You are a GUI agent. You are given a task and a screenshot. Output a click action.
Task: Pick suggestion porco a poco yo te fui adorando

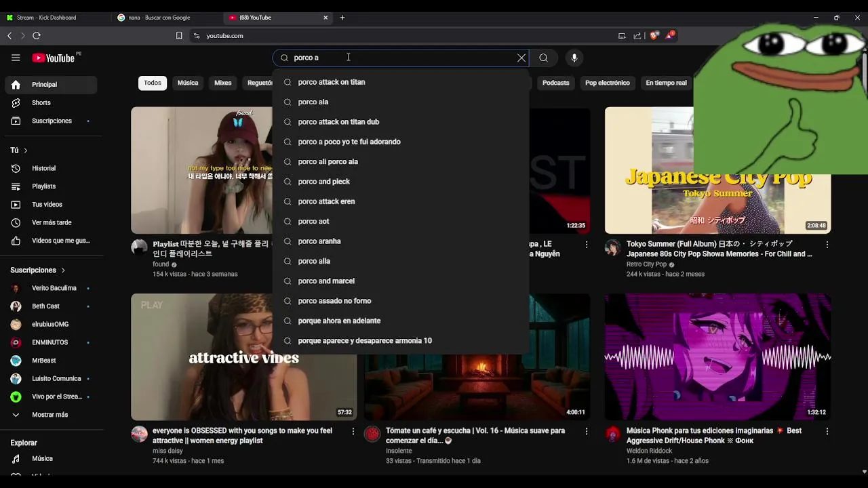[401, 142]
